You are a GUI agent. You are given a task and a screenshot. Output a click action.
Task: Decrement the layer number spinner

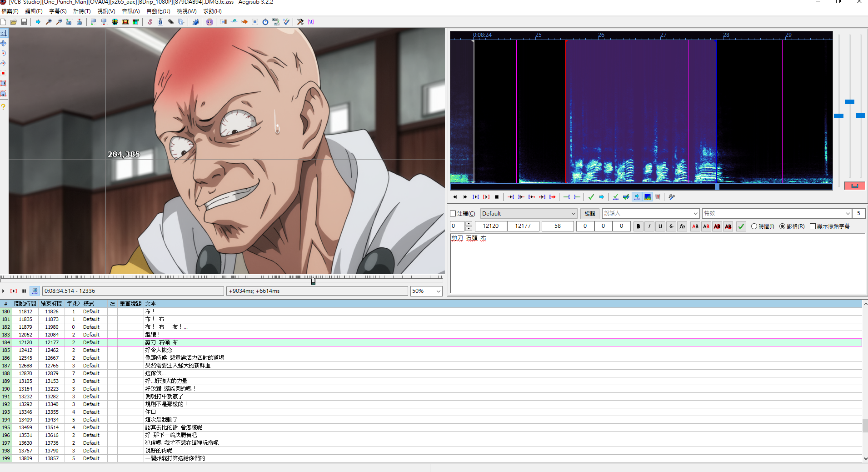pyautogui.click(x=469, y=229)
